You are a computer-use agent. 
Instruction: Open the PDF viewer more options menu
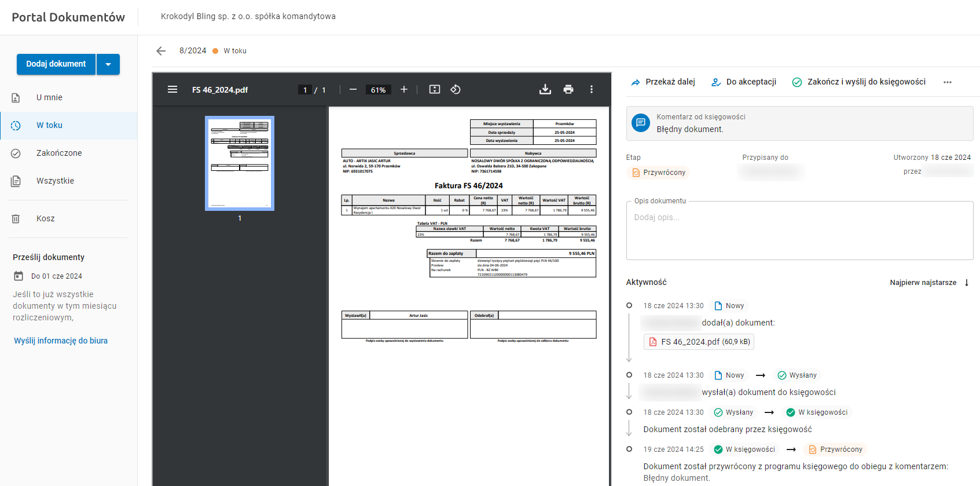coord(591,89)
